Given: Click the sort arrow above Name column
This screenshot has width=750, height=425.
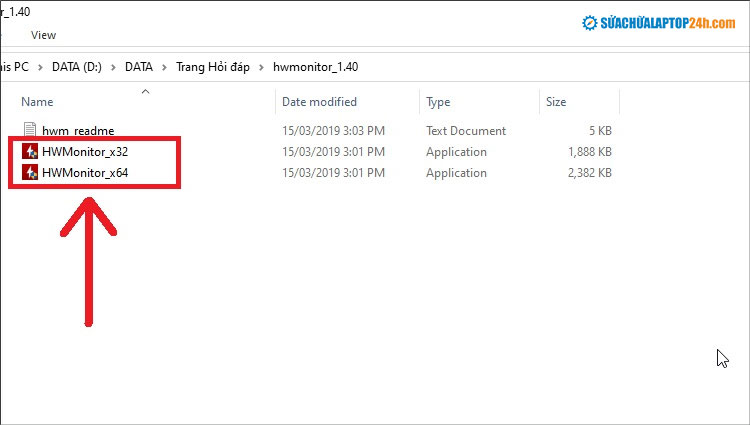Looking at the screenshot, I should coord(145,92).
